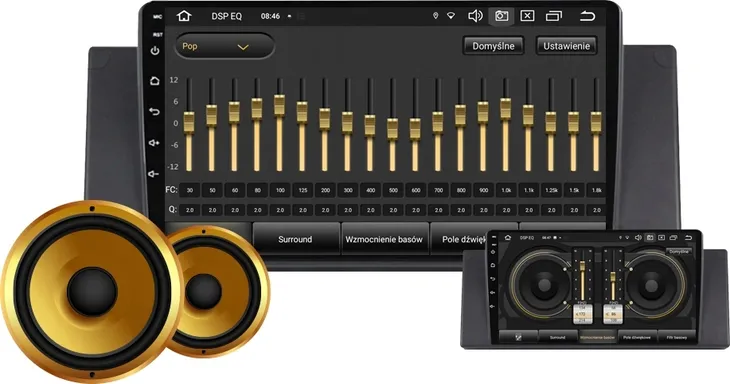Tap the power button on the left bezel

(155, 50)
